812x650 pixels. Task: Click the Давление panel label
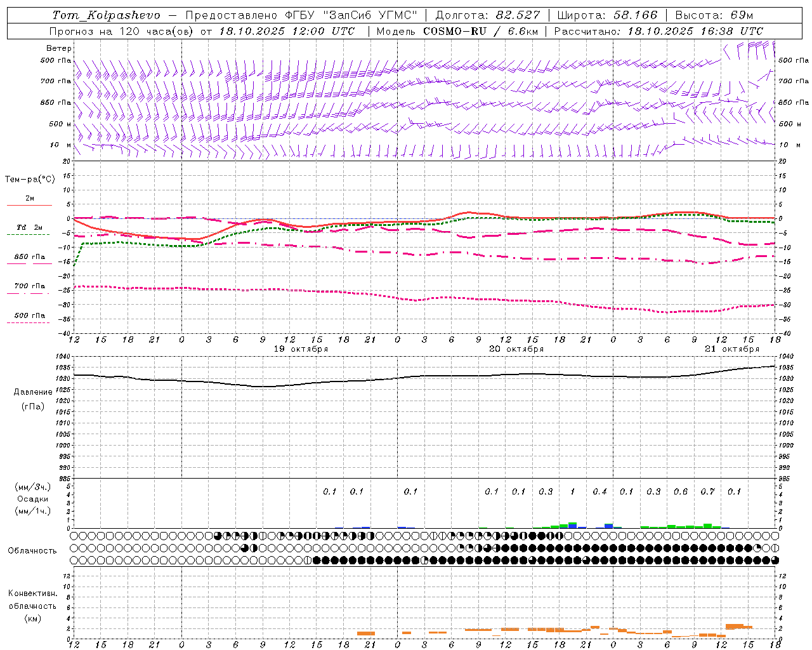pos(33,392)
